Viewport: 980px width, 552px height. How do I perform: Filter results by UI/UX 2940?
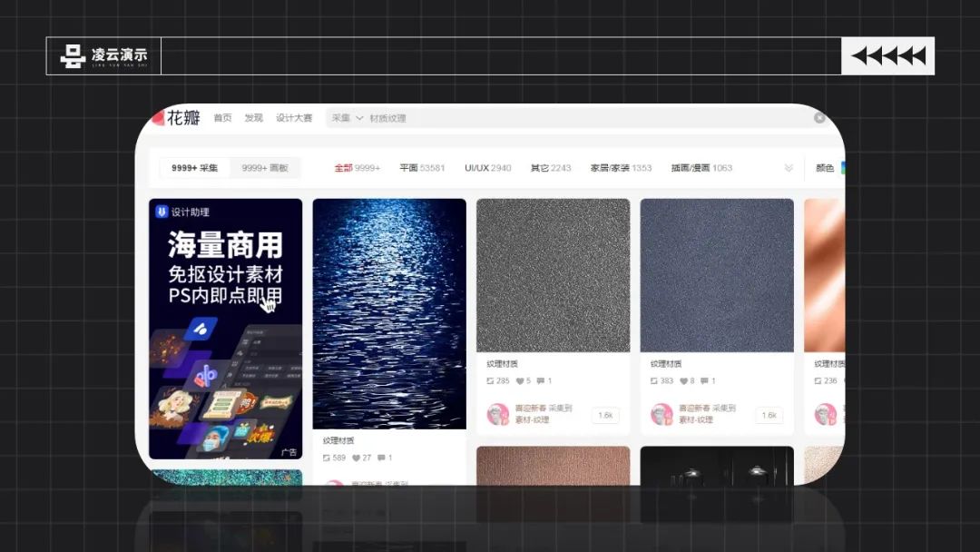pos(487,168)
